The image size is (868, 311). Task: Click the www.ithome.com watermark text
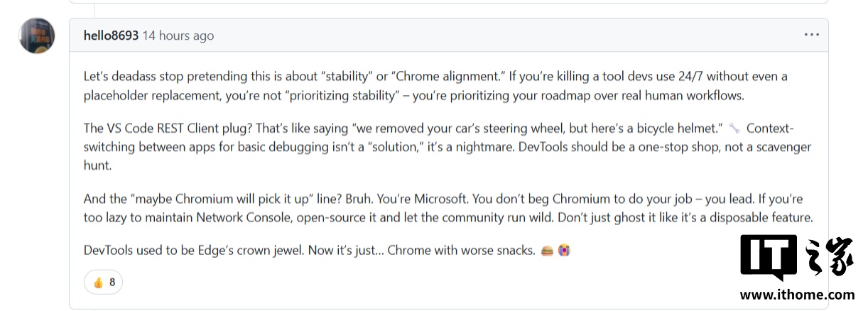click(x=797, y=294)
